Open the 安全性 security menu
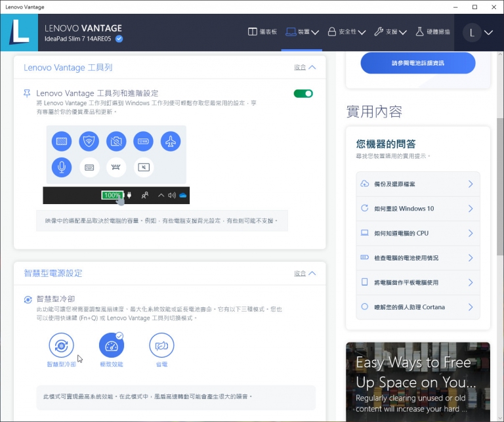 click(x=346, y=32)
